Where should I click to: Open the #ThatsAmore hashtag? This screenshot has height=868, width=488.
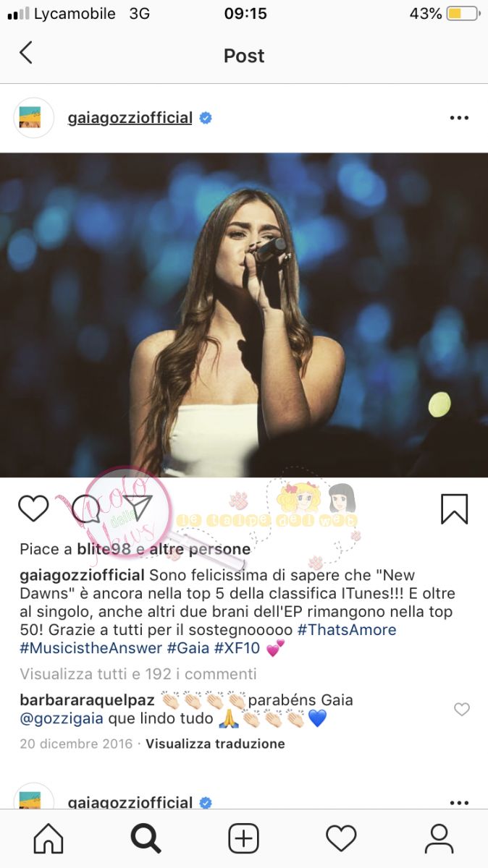pyautogui.click(x=347, y=629)
